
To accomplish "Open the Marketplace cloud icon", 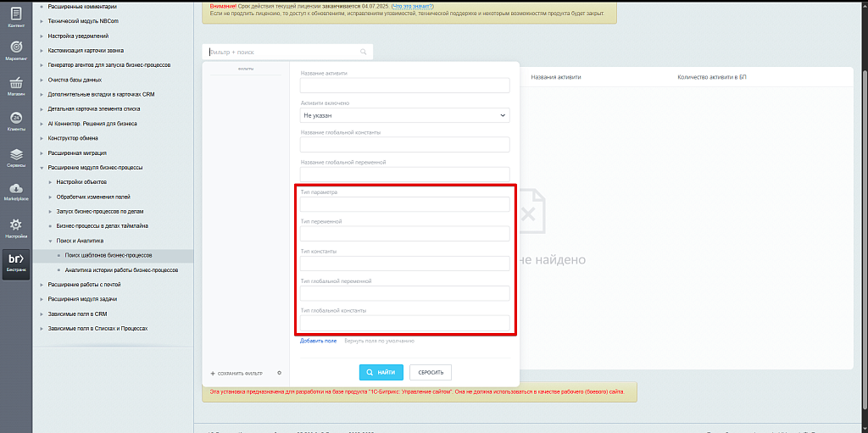I will (x=15, y=190).
